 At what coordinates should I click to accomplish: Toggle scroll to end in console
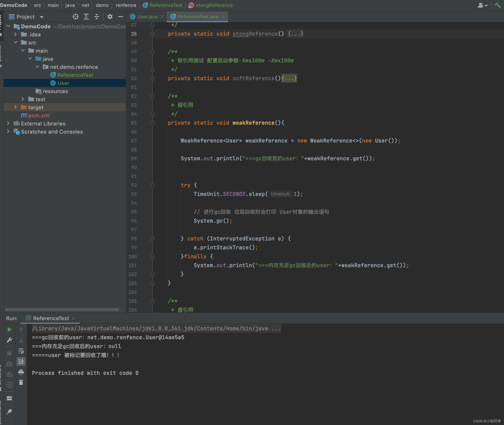click(x=21, y=361)
